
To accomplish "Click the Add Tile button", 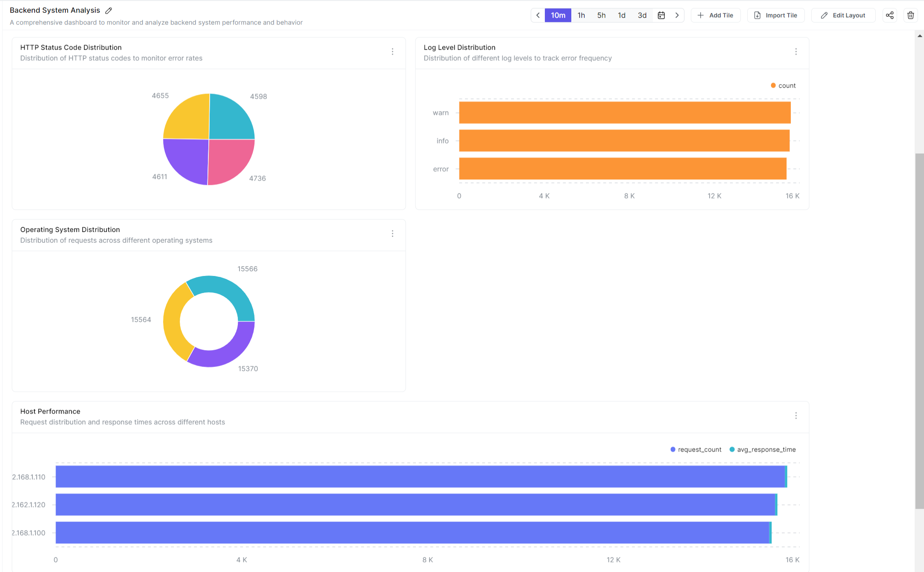I will (716, 15).
